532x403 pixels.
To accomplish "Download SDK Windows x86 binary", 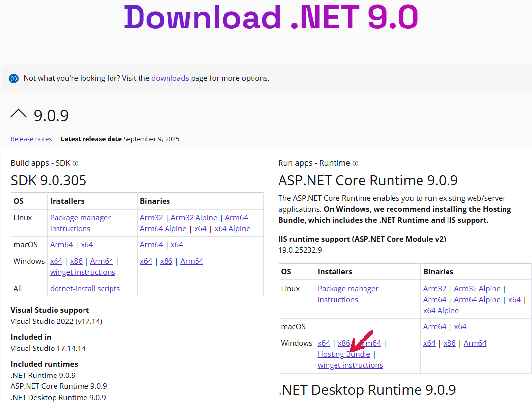I will tap(166, 261).
